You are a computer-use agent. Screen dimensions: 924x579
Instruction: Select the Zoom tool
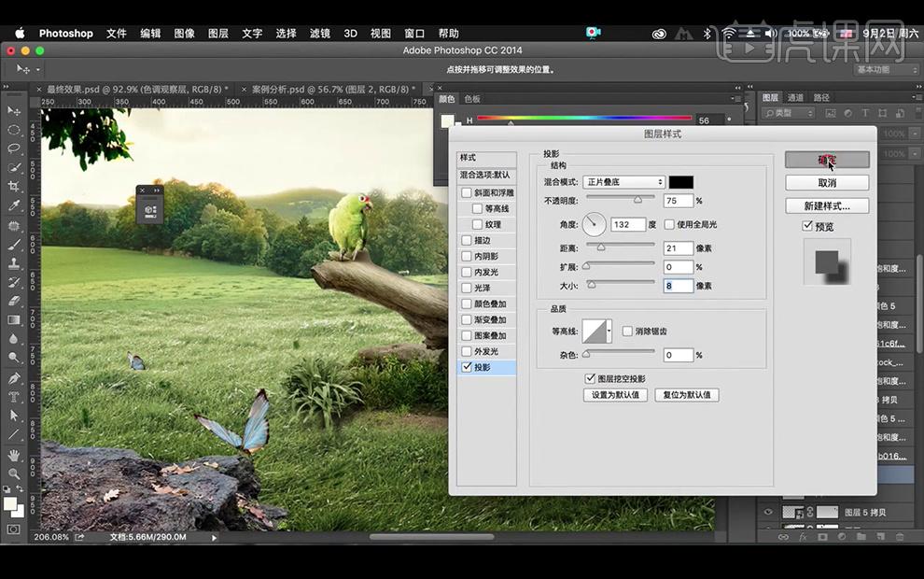click(x=14, y=473)
